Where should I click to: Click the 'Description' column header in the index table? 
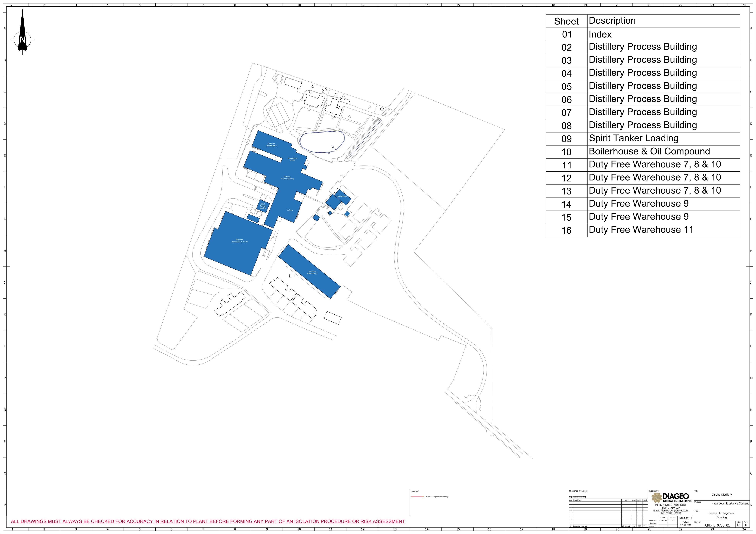coord(612,21)
